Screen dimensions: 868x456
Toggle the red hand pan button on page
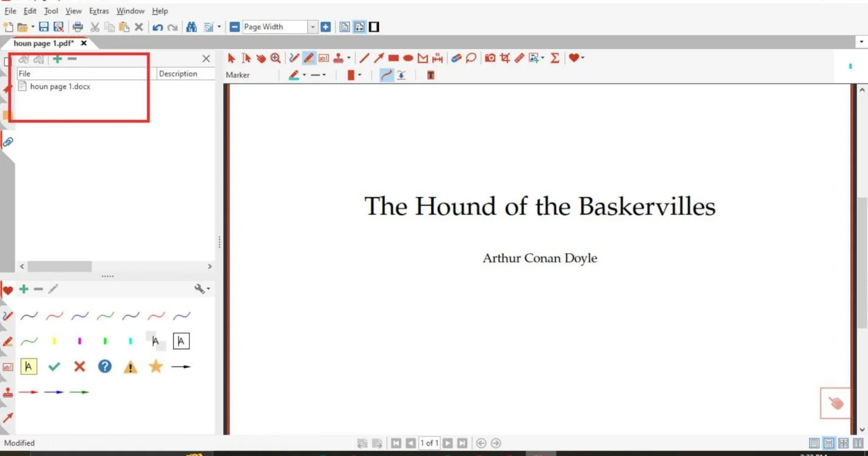(836, 403)
